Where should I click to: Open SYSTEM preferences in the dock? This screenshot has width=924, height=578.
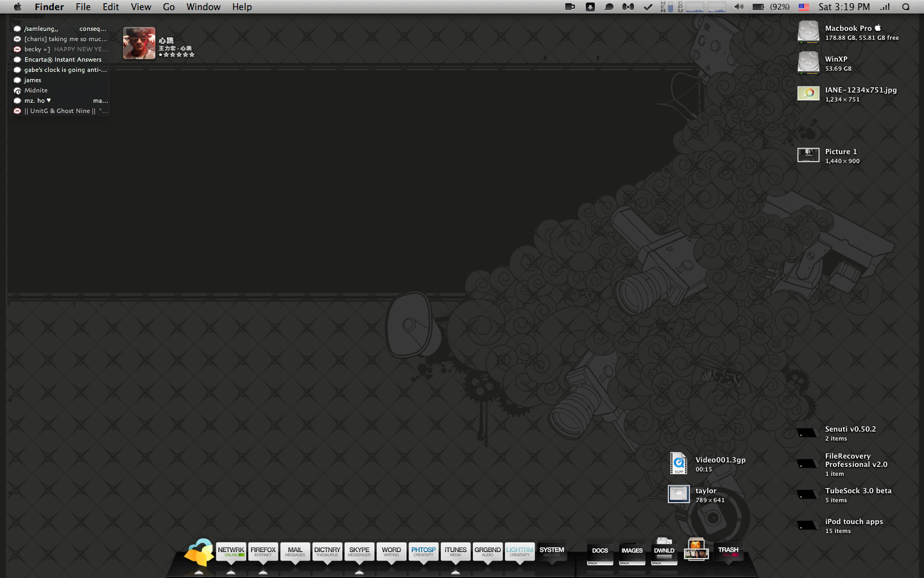552,552
